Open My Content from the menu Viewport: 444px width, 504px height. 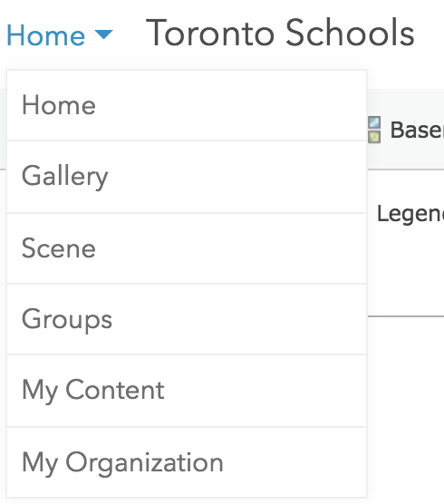tap(187, 391)
